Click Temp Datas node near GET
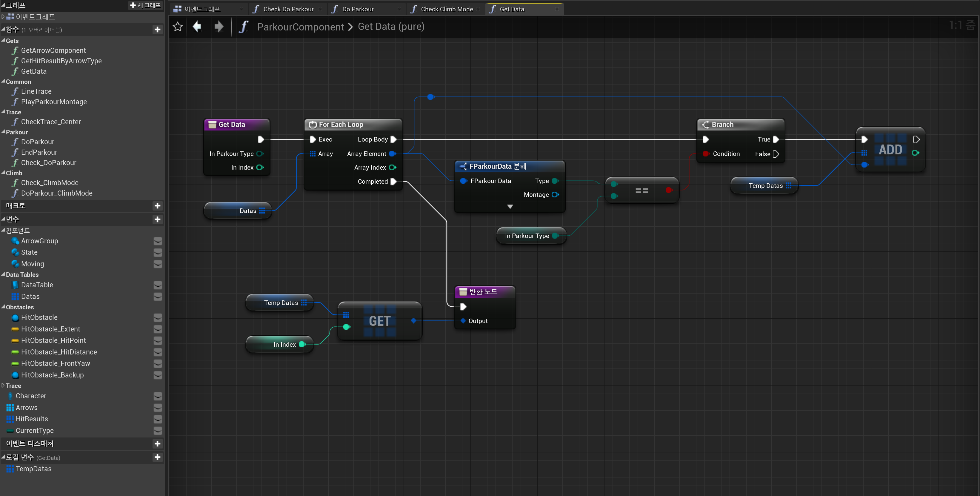Screen dimensions: 980x496 click(280, 302)
